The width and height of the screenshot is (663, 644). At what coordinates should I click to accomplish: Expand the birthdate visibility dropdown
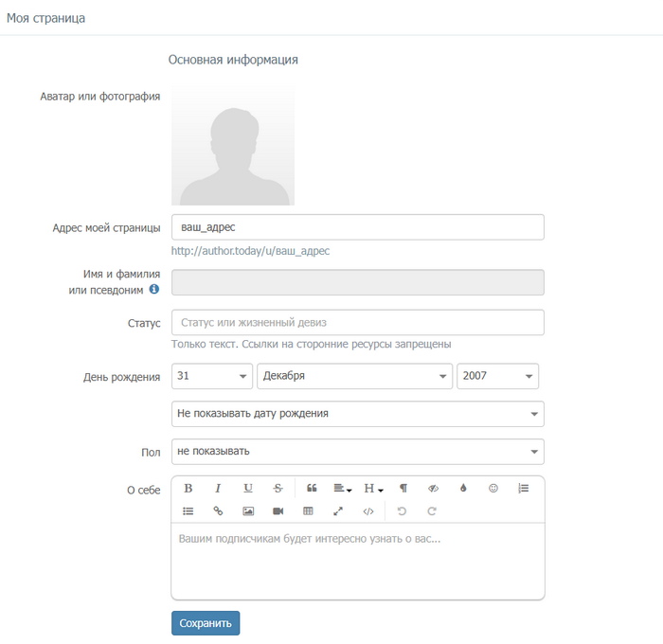[x=358, y=414]
